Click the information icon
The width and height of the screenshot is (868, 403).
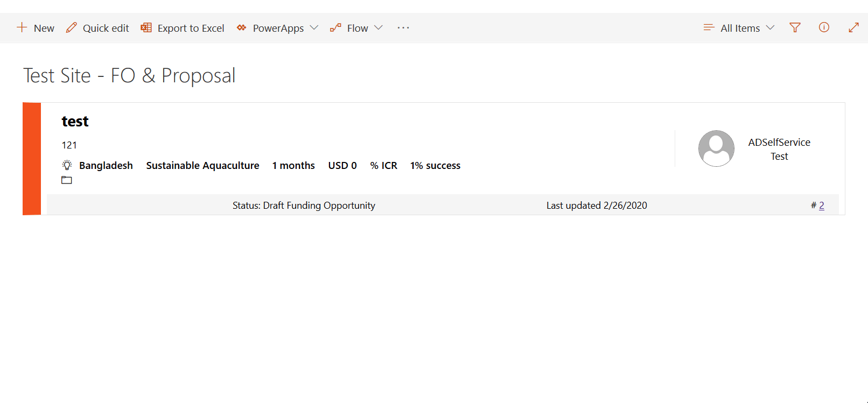823,27
